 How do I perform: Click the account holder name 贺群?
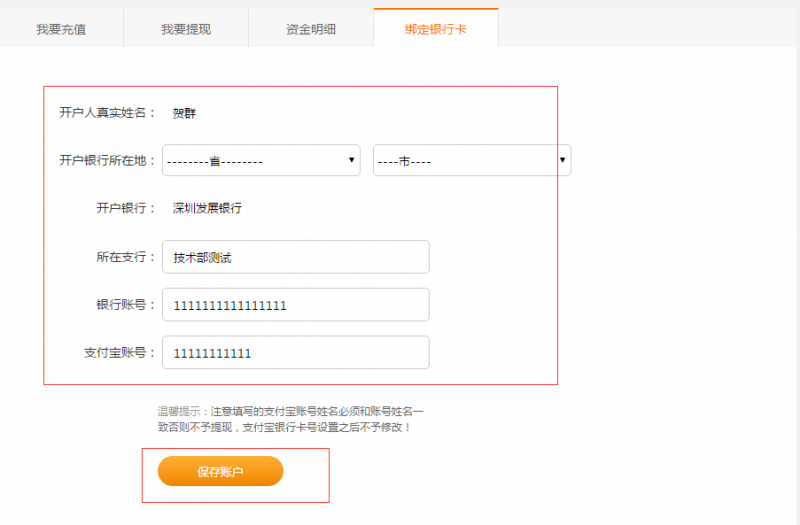[x=184, y=113]
